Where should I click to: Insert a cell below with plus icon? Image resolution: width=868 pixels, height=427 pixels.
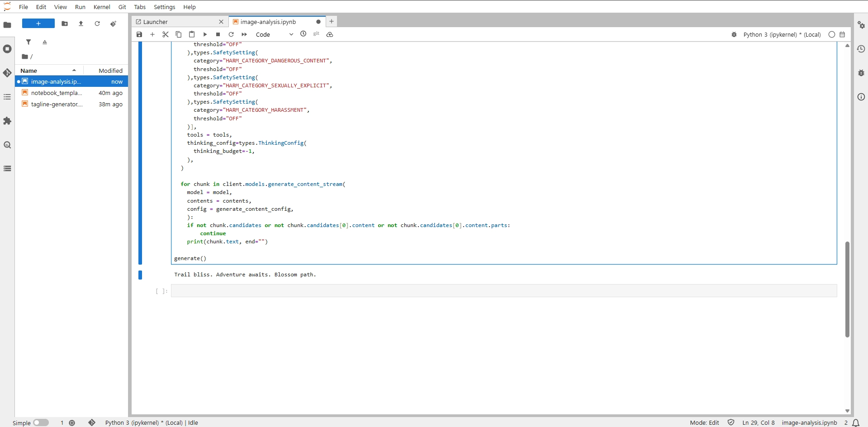pyautogui.click(x=152, y=34)
